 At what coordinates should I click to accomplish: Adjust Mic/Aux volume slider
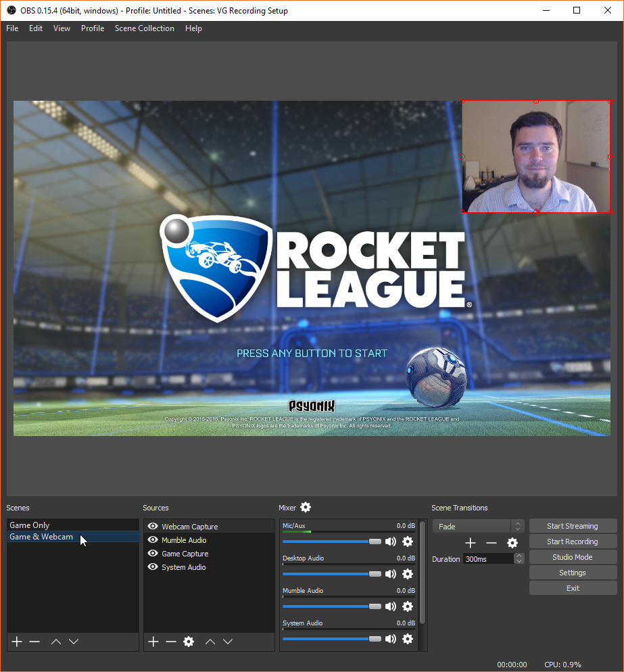click(332, 542)
